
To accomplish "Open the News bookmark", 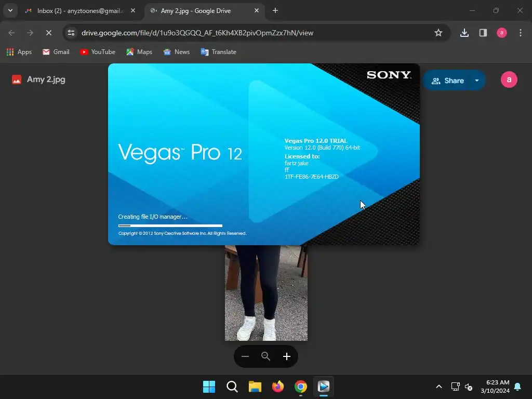I will pyautogui.click(x=177, y=52).
